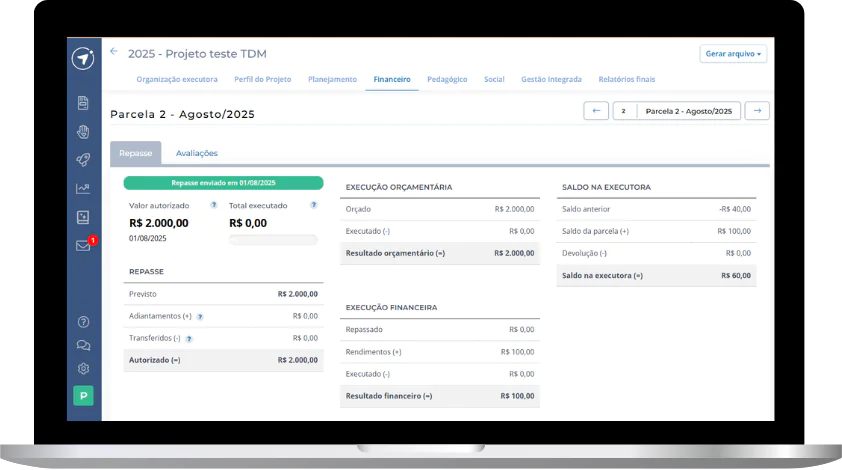Open the Planejamento tab
Image resolution: width=842 pixels, height=470 pixels.
click(x=332, y=79)
